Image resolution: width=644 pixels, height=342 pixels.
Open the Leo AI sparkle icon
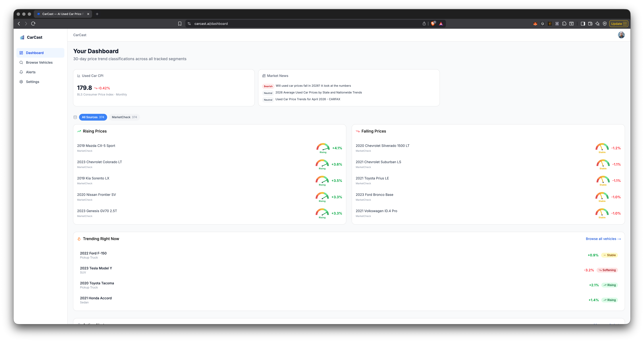click(x=597, y=24)
